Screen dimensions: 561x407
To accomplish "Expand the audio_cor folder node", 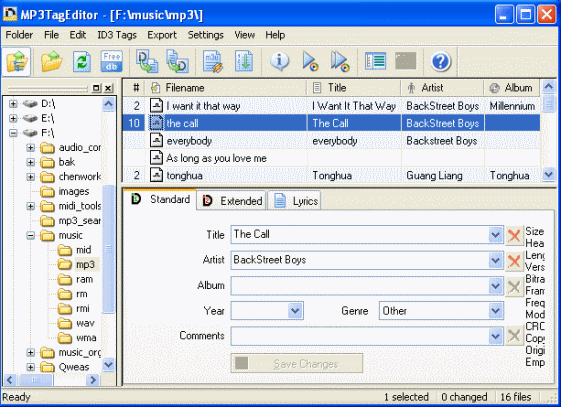I will [31, 147].
